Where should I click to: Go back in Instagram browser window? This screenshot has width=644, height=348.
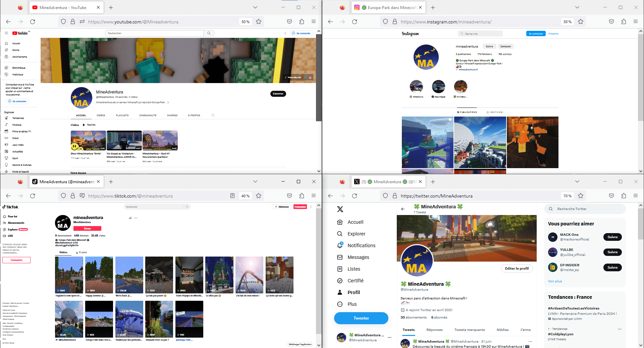point(330,22)
